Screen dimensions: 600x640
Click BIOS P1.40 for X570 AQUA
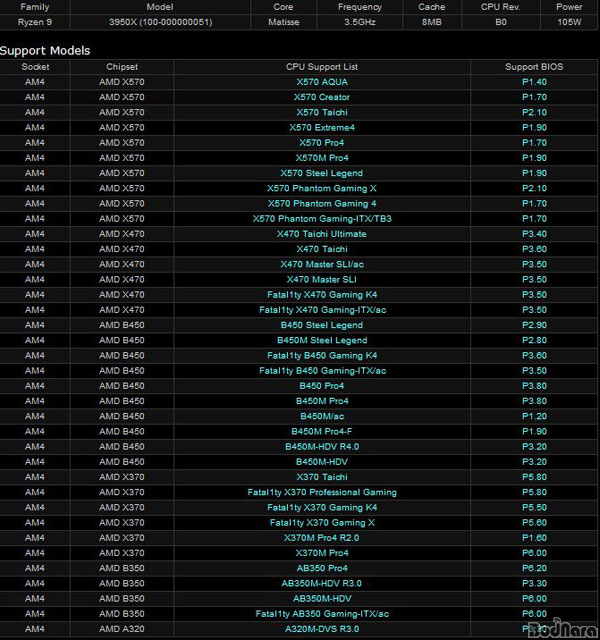pyautogui.click(x=534, y=82)
